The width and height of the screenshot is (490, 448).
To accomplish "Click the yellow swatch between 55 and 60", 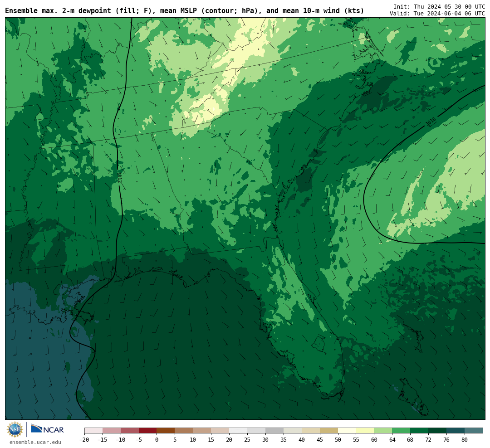I will point(365,431).
